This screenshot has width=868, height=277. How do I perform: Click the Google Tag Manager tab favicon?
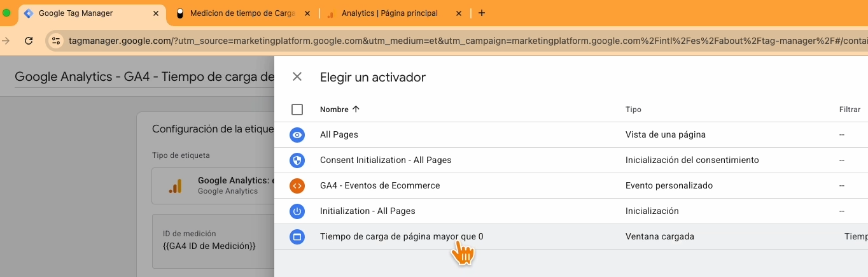[x=29, y=13]
